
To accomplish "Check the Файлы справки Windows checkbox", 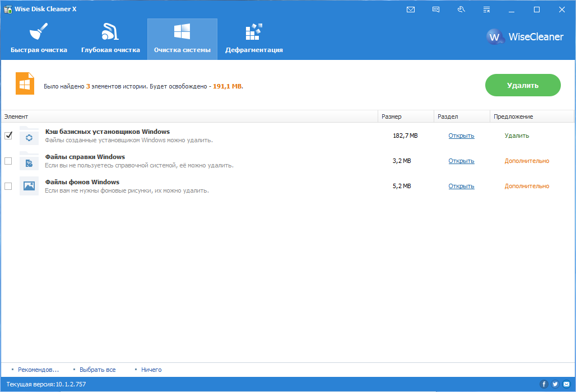I will click(x=8, y=161).
